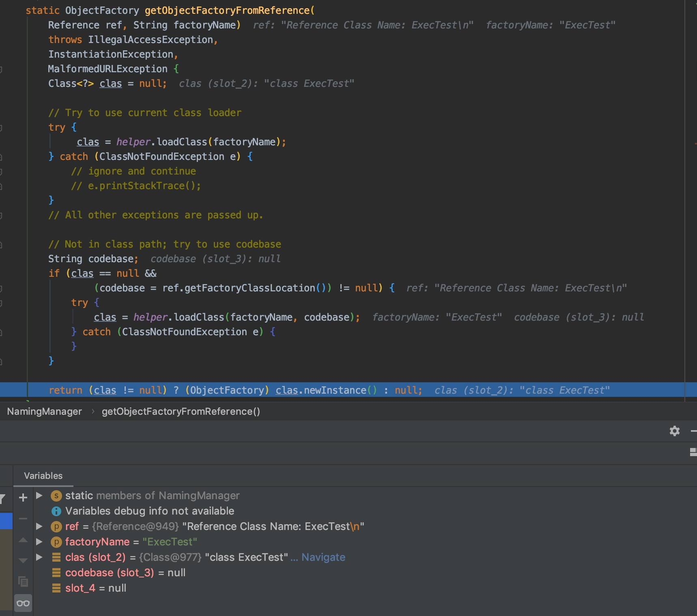Screen dimensions: 697x616
Task: Click the Remove Watch minus icon
Action: click(x=23, y=518)
